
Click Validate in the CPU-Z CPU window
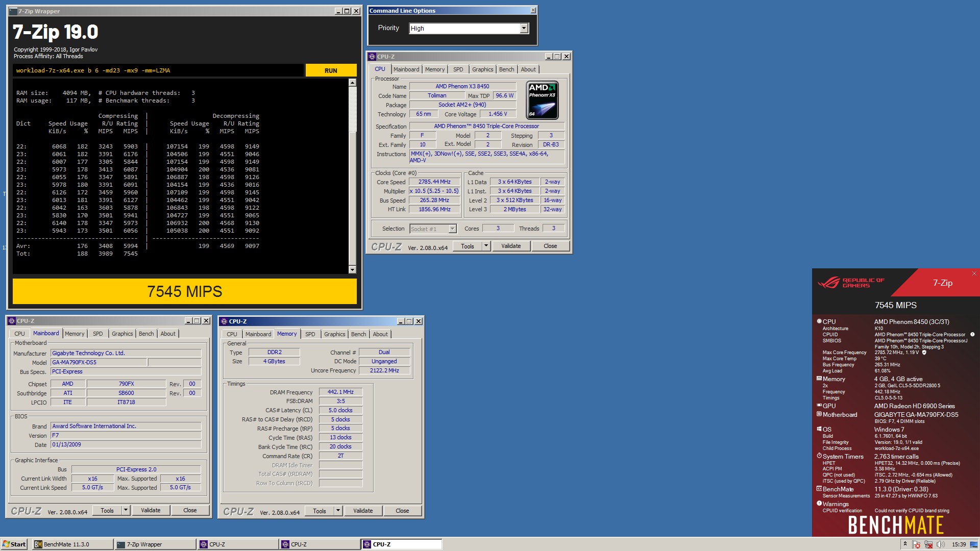pyautogui.click(x=511, y=246)
